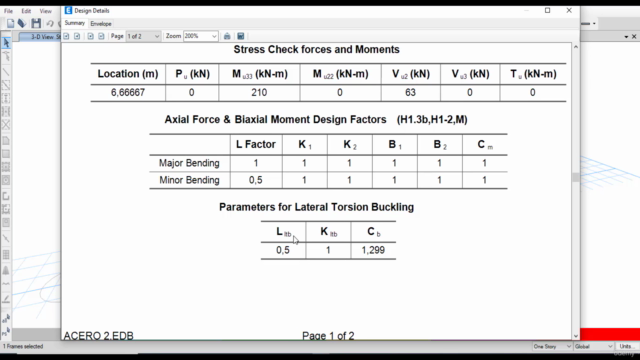
Task: Click 'Stress Check forces and Moments' heading
Action: (316, 49)
